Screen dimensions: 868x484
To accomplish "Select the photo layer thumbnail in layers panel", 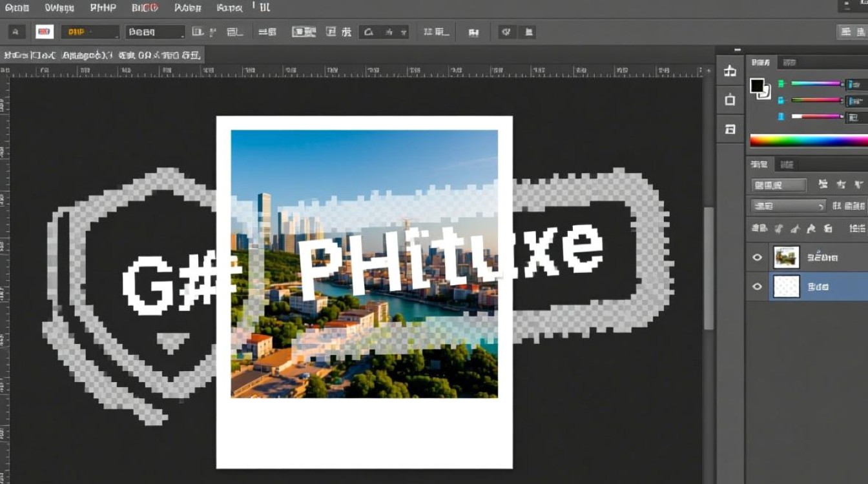I will tap(786, 257).
